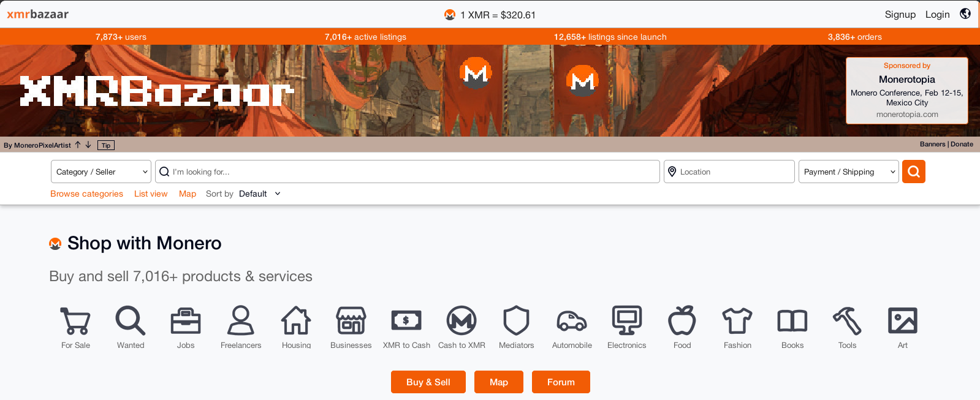Open the Jobs briefcase category
Screen dimensions: 980x400
tap(186, 321)
